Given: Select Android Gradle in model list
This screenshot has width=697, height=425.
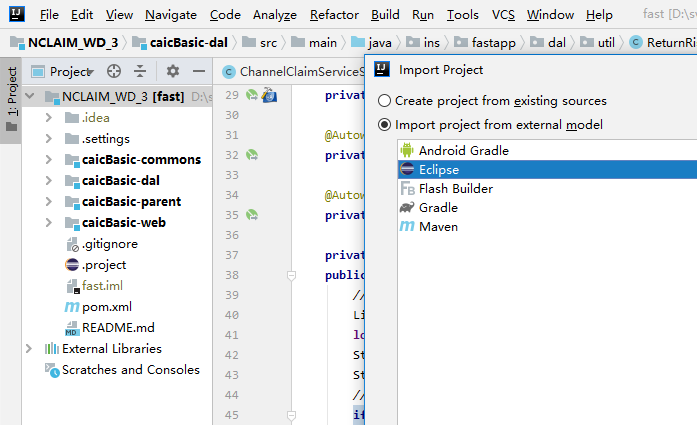Looking at the screenshot, I should (x=548, y=150).
